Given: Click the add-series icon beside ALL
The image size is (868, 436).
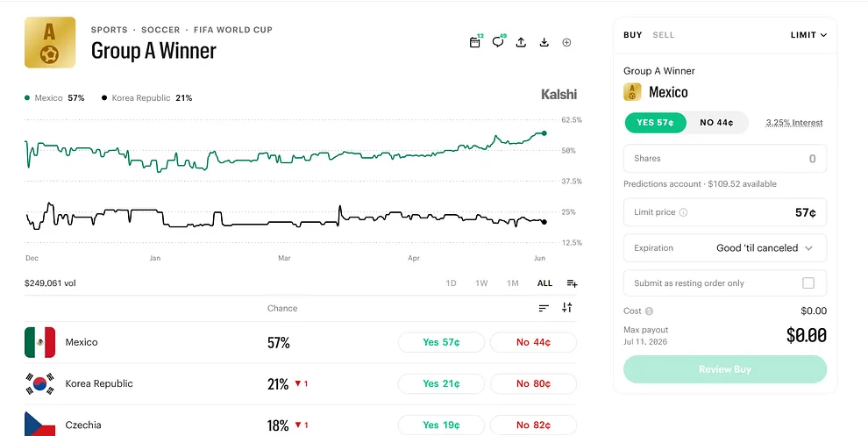Looking at the screenshot, I should [572, 283].
